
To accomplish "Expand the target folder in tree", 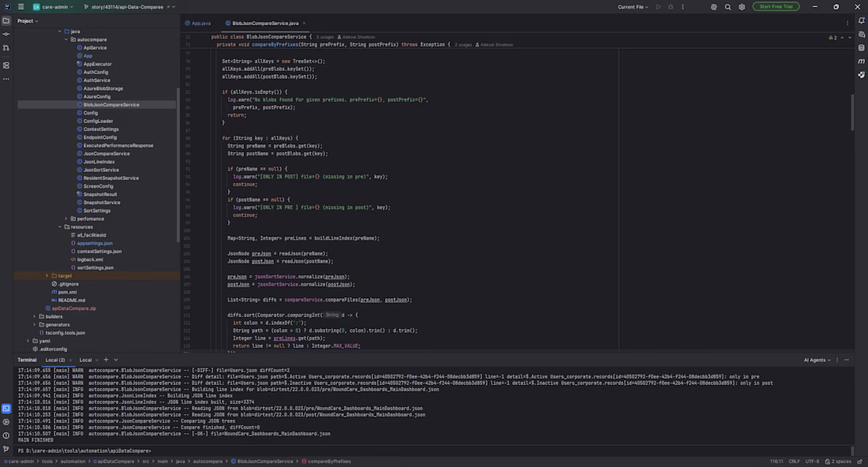I will click(x=47, y=275).
